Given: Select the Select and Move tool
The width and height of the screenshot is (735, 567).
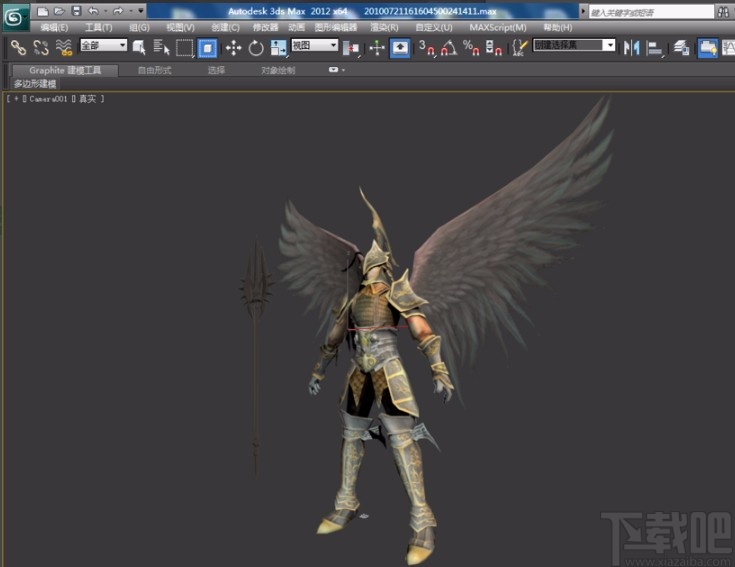Looking at the screenshot, I should (x=233, y=48).
